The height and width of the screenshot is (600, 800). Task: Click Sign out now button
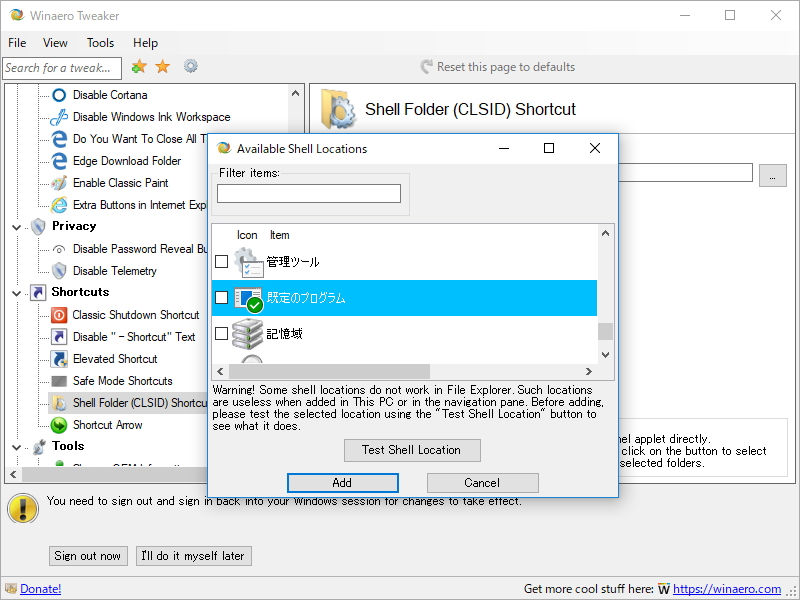coord(87,556)
